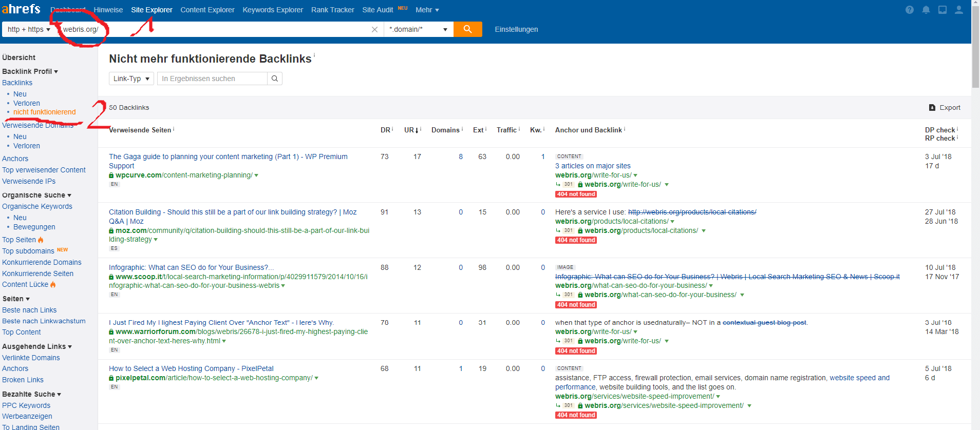The image size is (980, 430).
Task: Sort by the UR column header
Action: 411,130
